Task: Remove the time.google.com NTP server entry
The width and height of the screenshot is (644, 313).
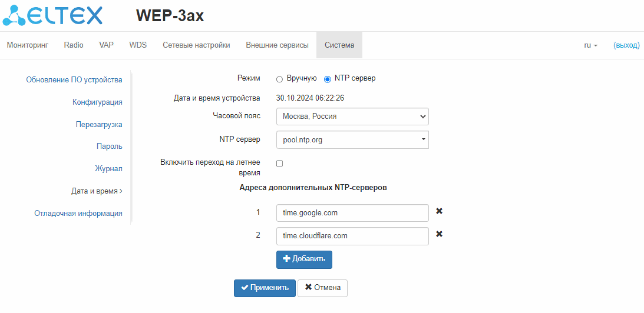Action: click(439, 211)
